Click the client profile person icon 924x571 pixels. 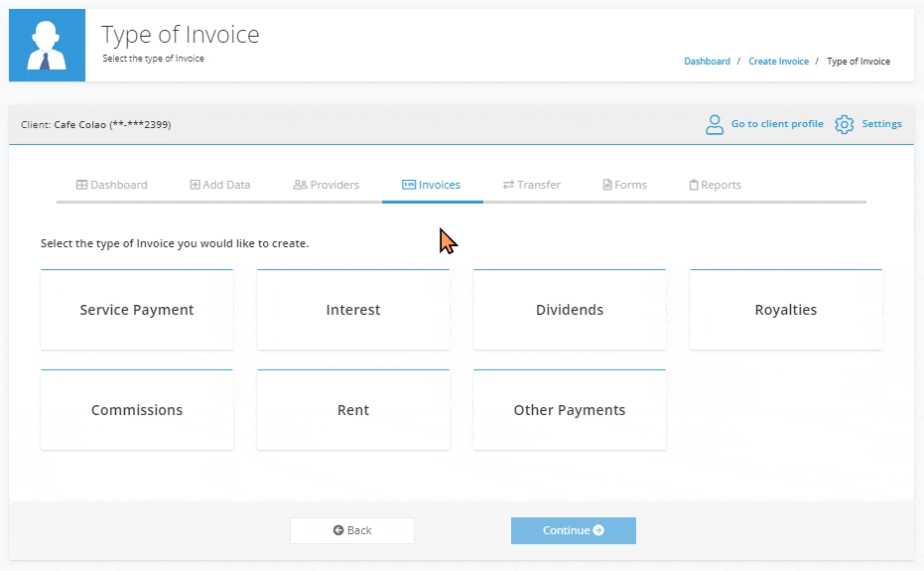click(715, 124)
